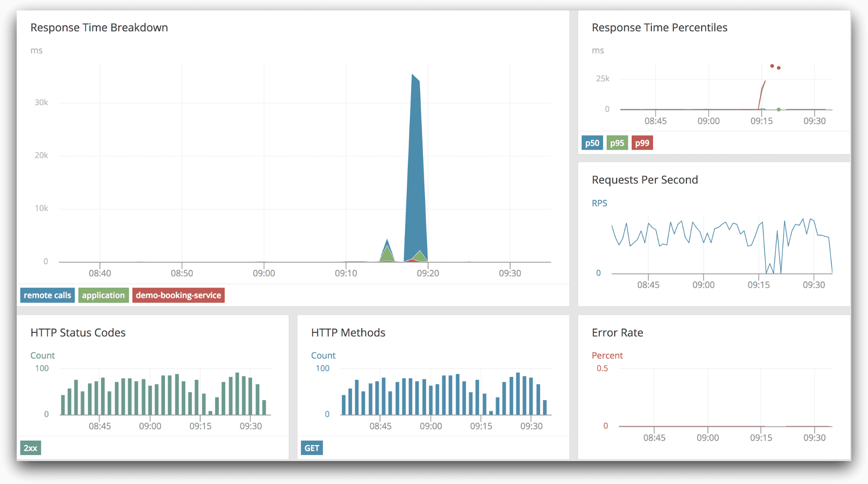868x484 pixels.
Task: Toggle the 2xx status code legend
Action: (x=30, y=448)
